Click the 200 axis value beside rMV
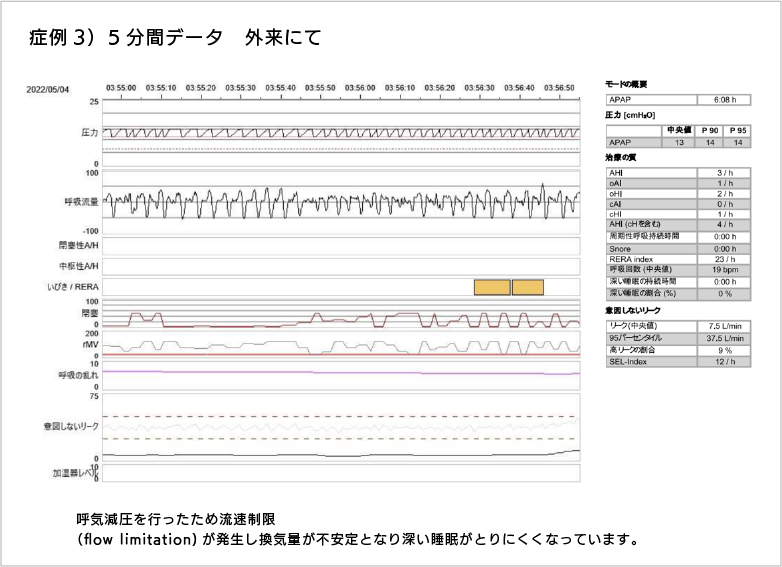Screen dimensions: 782x567 92,334
